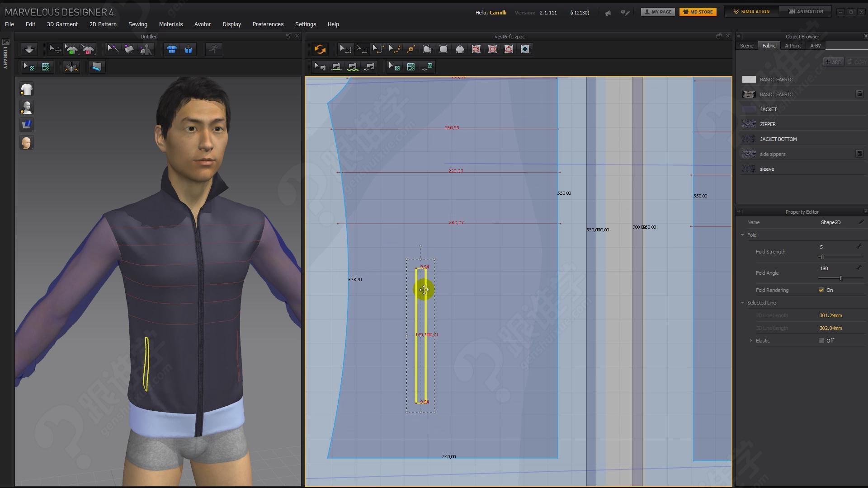This screenshot has height=488, width=868.
Task: Switch to Animation mode
Action: tap(806, 12)
